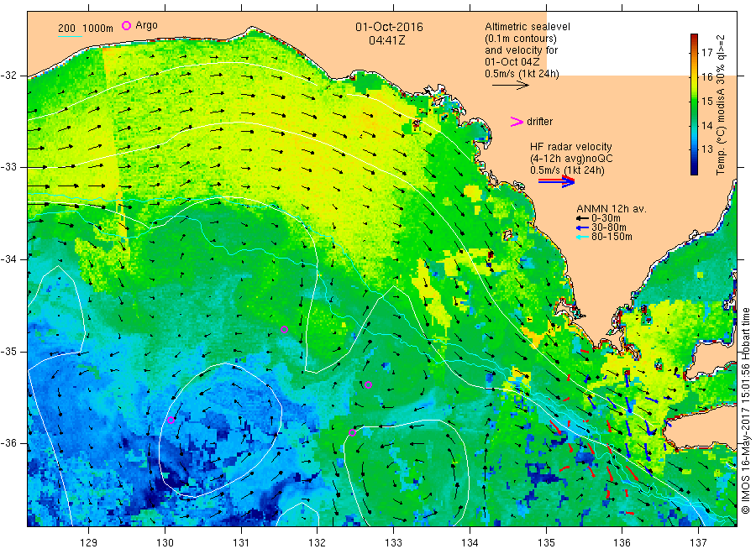Select Argo float marker near 130.1°E, 35.8°S
Screen dimensions: 756x554
click(171, 420)
